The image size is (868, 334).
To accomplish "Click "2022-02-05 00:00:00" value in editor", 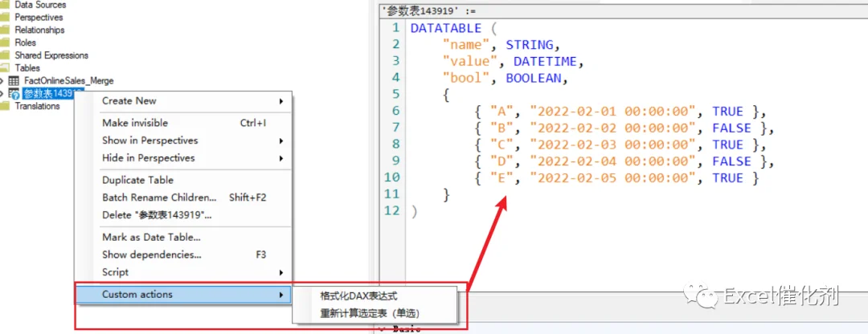I will [x=612, y=177].
